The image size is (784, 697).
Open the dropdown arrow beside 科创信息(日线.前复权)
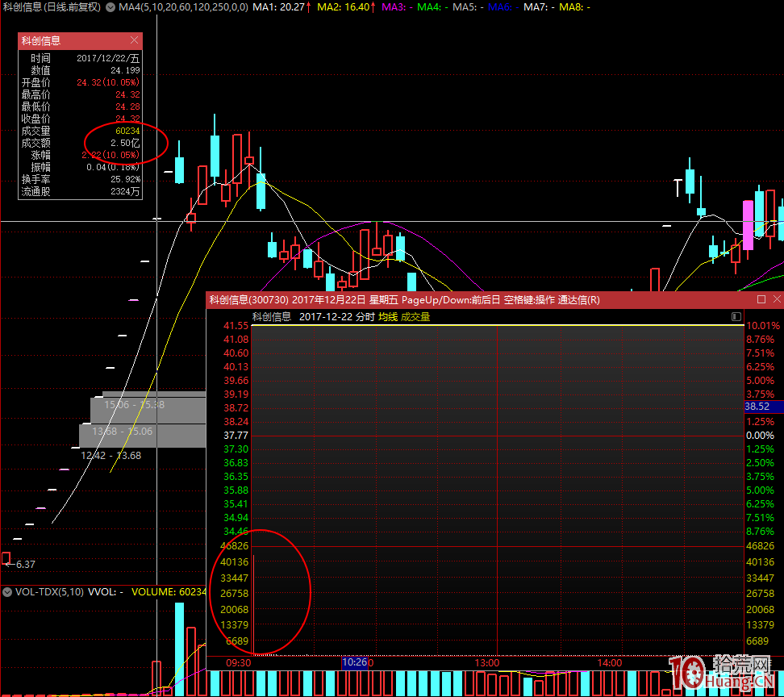tap(111, 7)
